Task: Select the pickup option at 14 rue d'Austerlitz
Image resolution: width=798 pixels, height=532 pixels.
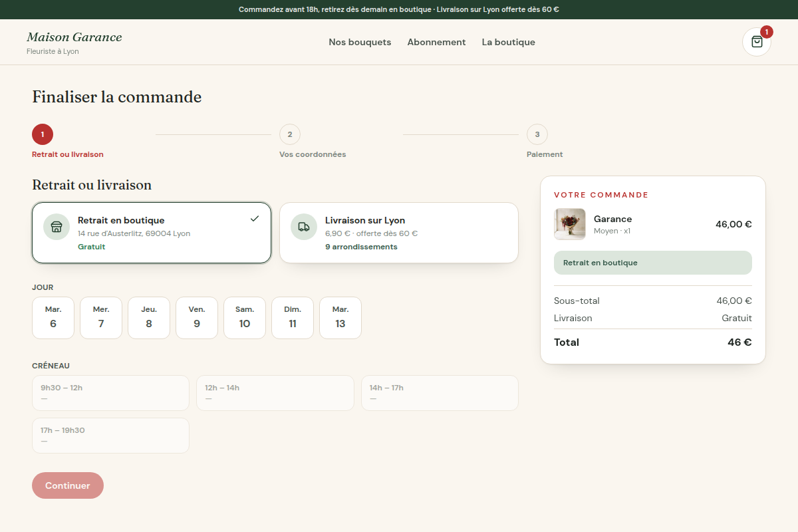Action: (152, 233)
